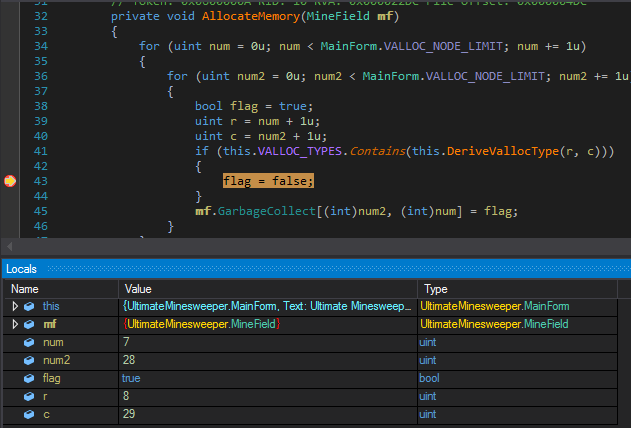Click line number 45 in the gutter
The height and width of the screenshot is (428, 631).
tap(41, 211)
